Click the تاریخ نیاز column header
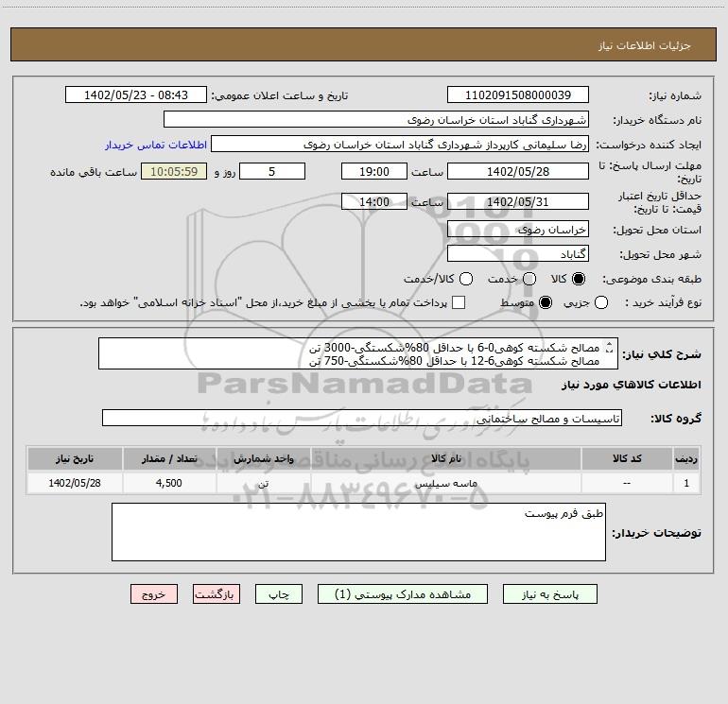The image size is (728, 704). tap(75, 458)
